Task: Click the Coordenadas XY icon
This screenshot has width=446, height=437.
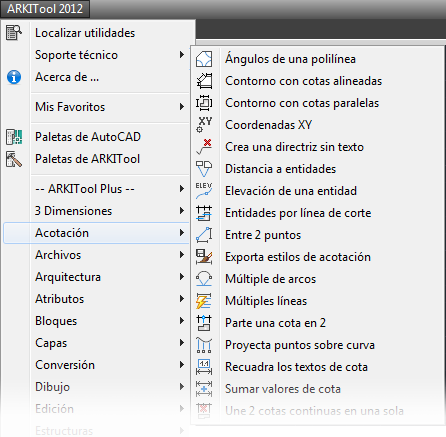Action: [204, 125]
